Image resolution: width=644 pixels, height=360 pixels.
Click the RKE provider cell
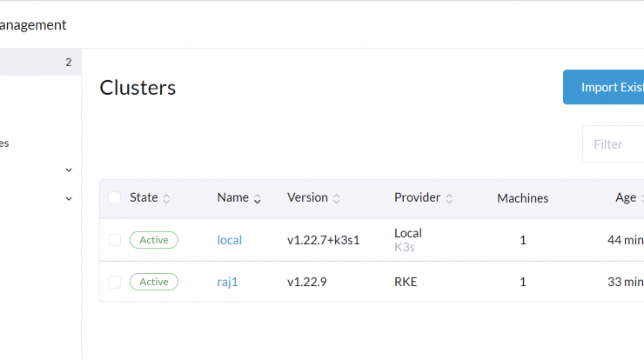(406, 282)
